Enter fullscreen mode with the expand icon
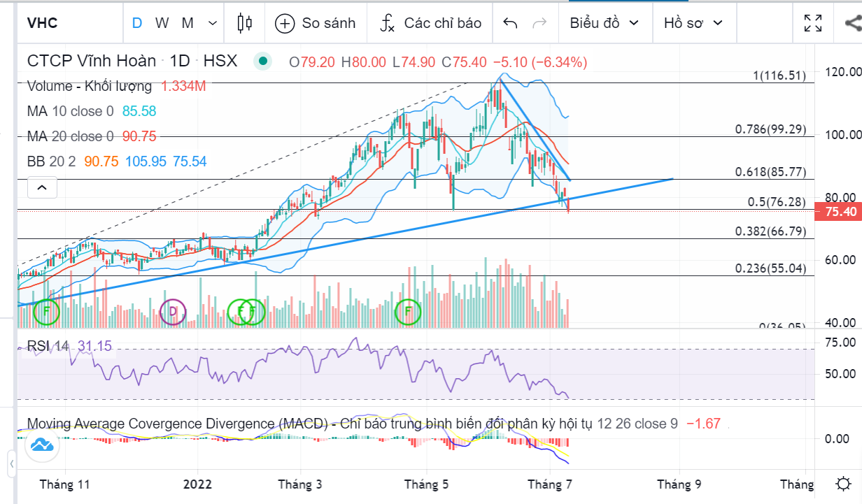 pyautogui.click(x=812, y=23)
